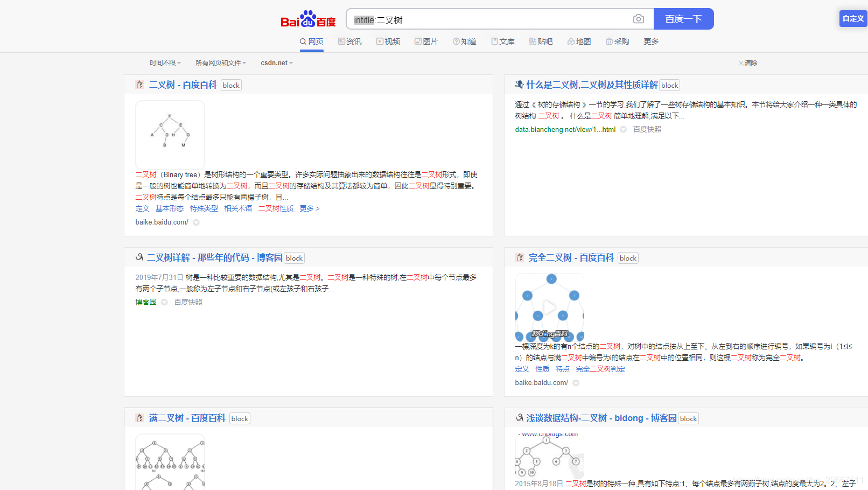Open 特殊类型 sublink under 二叉树

pos(204,208)
